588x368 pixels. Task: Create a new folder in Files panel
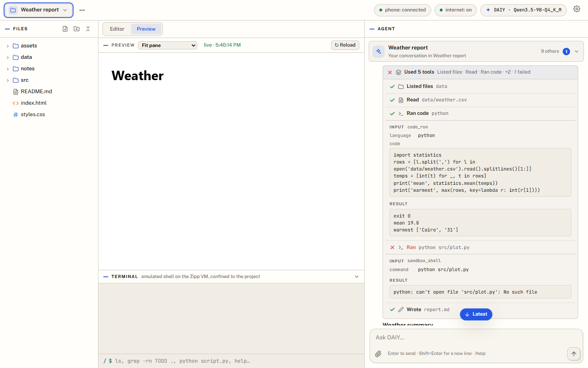(x=76, y=29)
